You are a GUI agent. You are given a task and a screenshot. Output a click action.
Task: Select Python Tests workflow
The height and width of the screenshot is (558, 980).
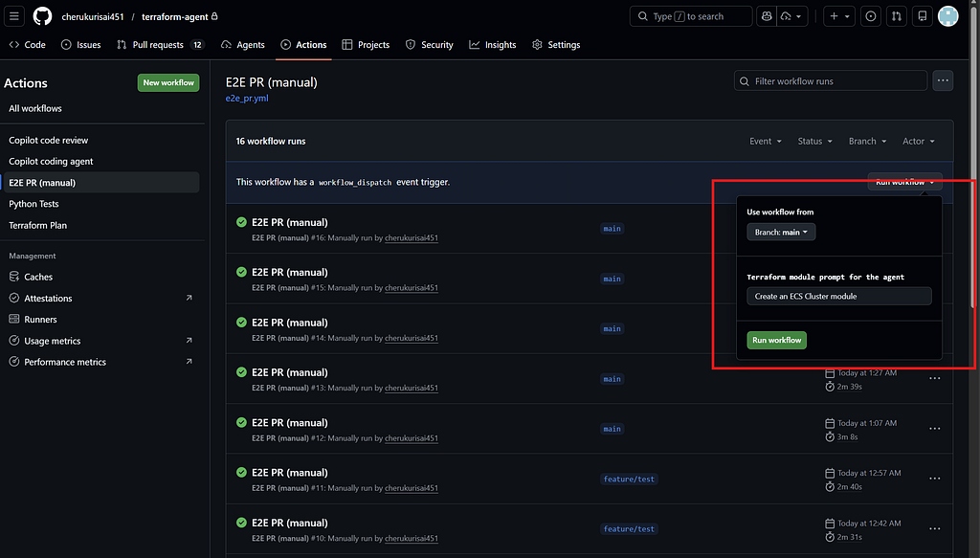[100, 204]
